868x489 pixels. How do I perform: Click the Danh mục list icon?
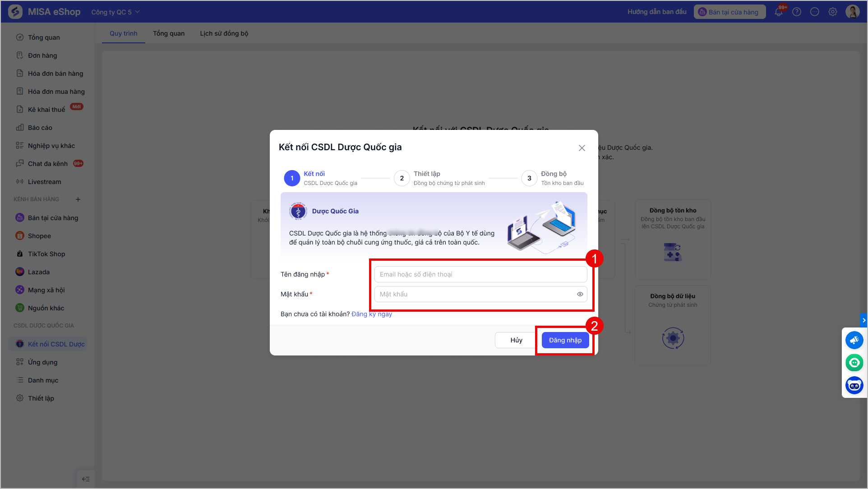click(x=20, y=380)
